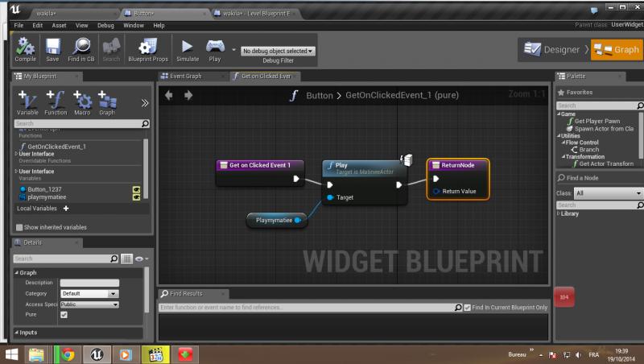
Task: Open the Edit menu
Action: tap(37, 26)
